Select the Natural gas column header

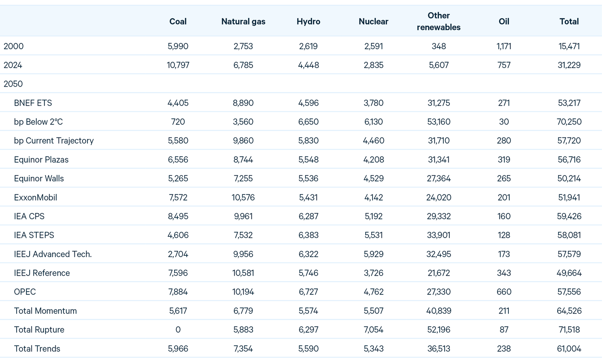243,22
